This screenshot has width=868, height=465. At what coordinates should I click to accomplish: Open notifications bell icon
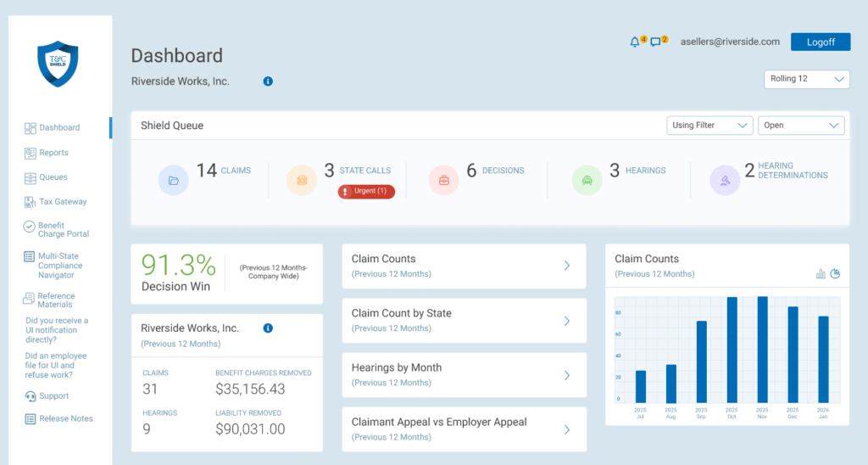(634, 42)
